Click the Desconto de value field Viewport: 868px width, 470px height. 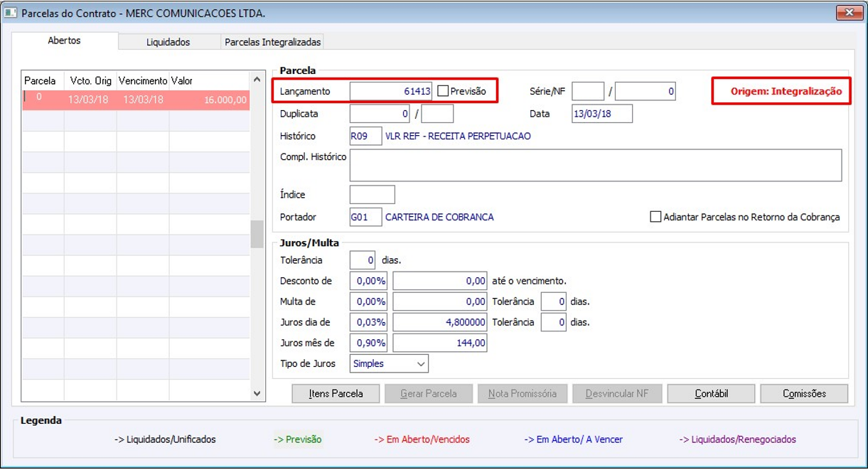[440, 281]
